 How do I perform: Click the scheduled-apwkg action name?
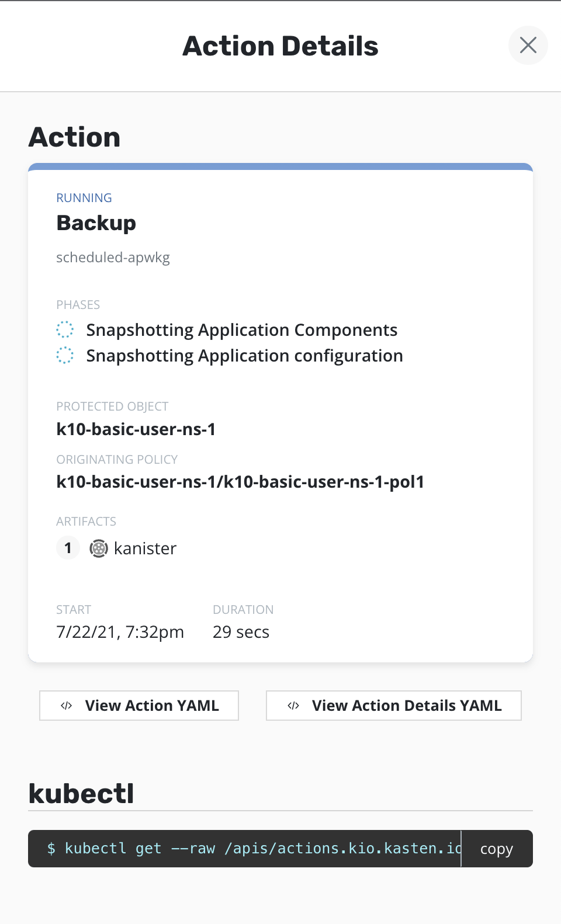[113, 258]
